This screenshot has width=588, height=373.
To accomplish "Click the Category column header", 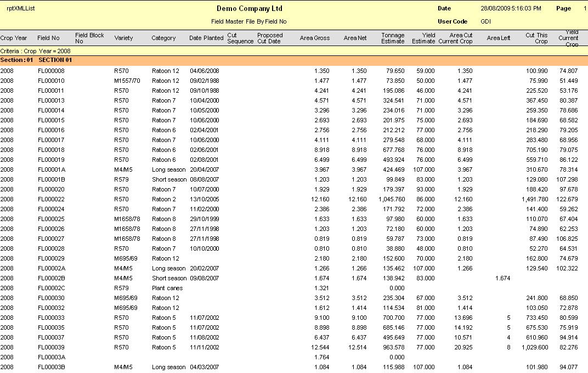I will click(163, 38).
